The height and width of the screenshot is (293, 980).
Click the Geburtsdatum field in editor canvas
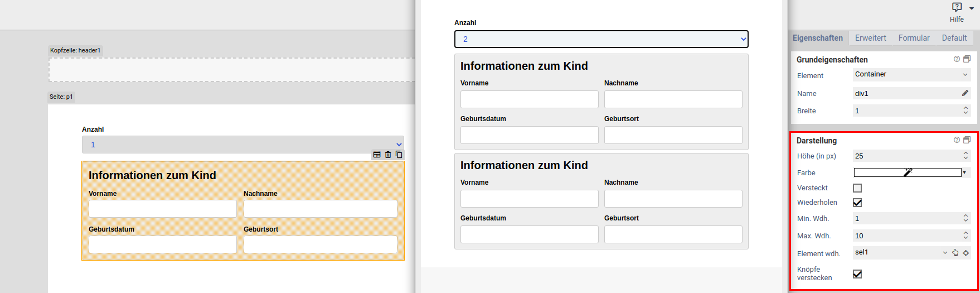163,244
